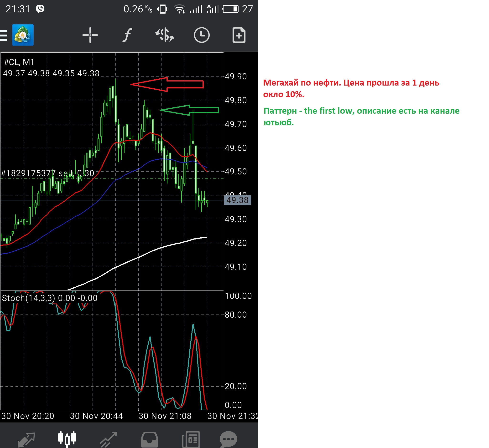Screen dimensions: 489x448
Task: Switch to the Chat messages tab
Action: tap(228, 439)
